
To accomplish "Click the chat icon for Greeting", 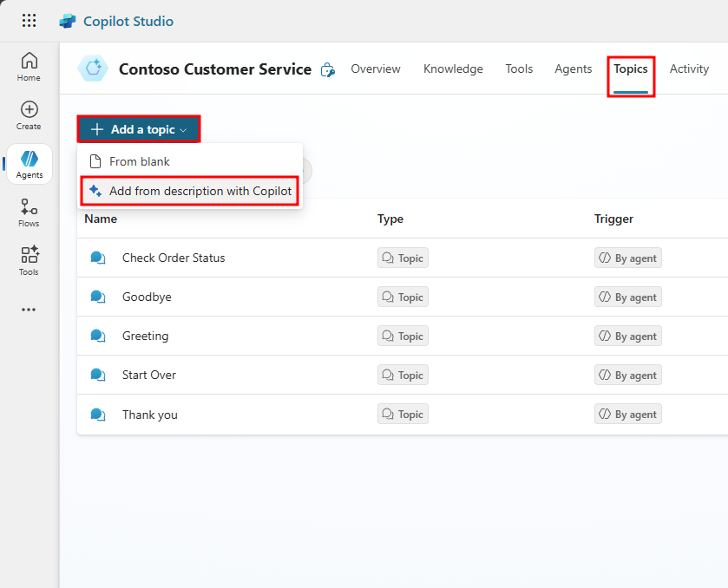I will tap(97, 336).
